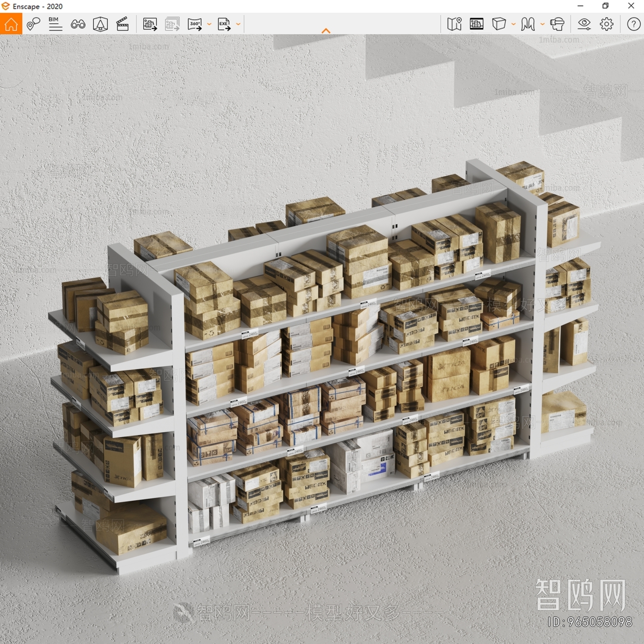Collapse the toolbar with orange chevron
644x644 pixels.
coord(326,31)
